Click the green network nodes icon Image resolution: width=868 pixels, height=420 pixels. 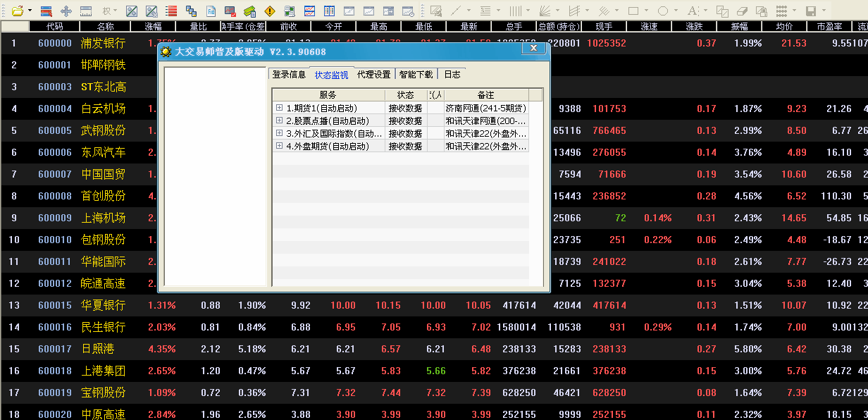(x=290, y=11)
